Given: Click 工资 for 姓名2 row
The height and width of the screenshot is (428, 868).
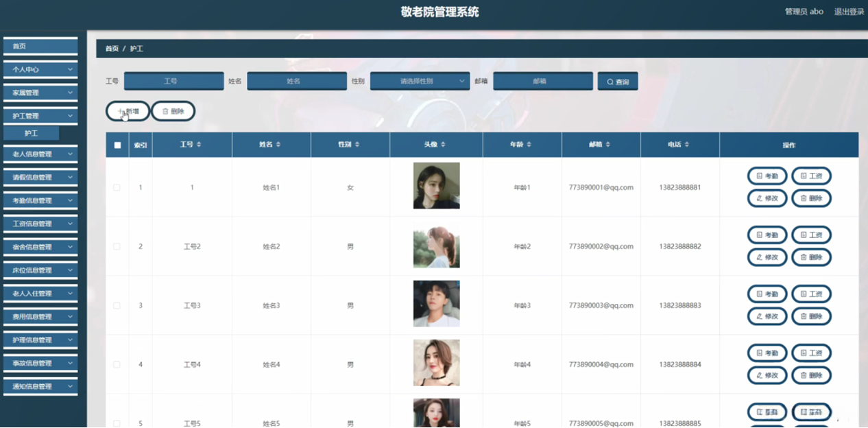Looking at the screenshot, I should [x=811, y=235].
